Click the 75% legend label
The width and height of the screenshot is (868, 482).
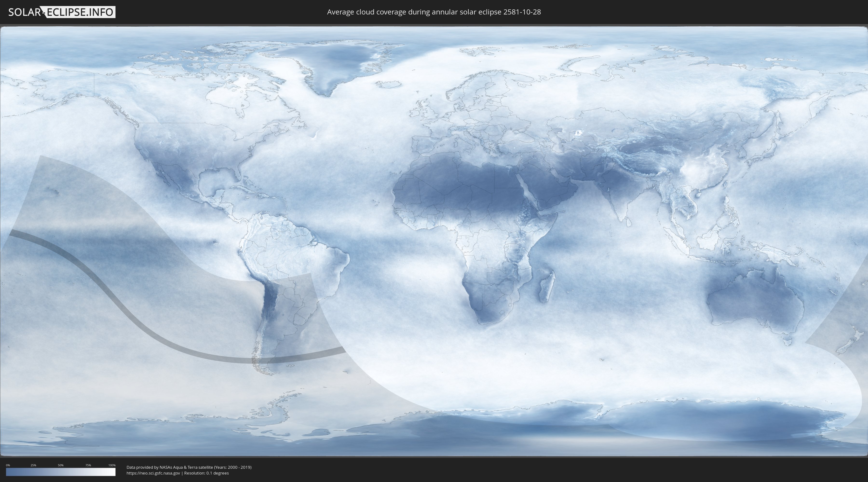point(88,465)
